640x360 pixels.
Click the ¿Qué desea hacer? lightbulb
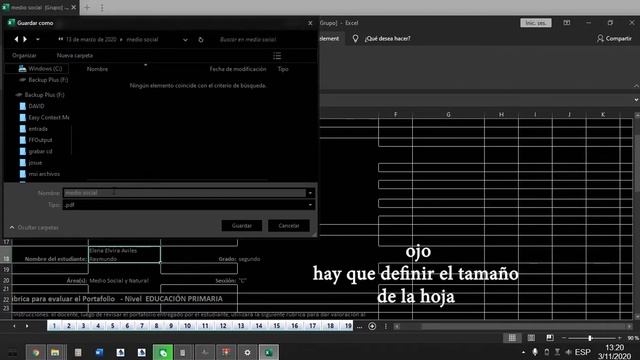[x=355, y=38]
